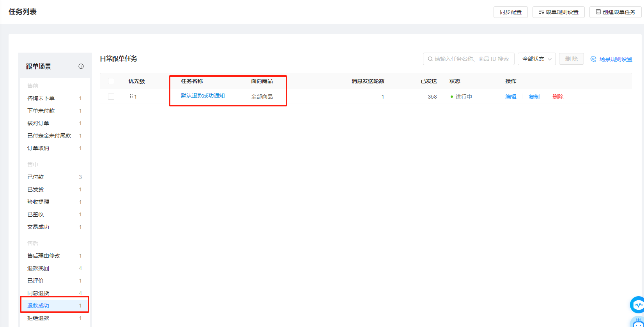644x327 pixels.
Task: Click the red 删除 link in the row
Action: coord(558,97)
